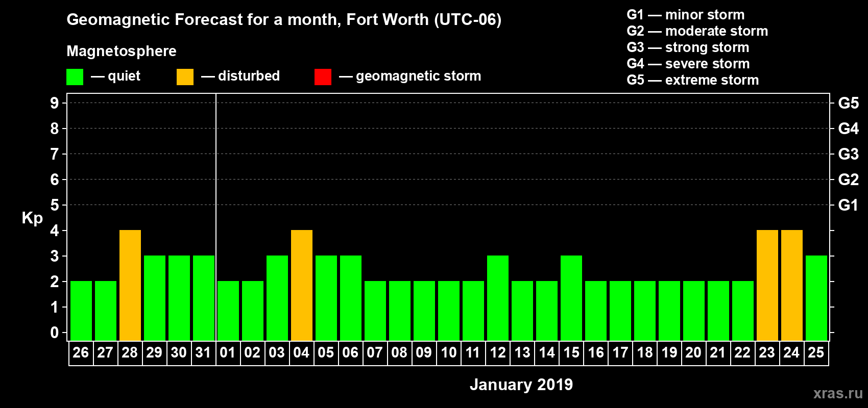Click the Kp value 0 on left axis

point(55,333)
